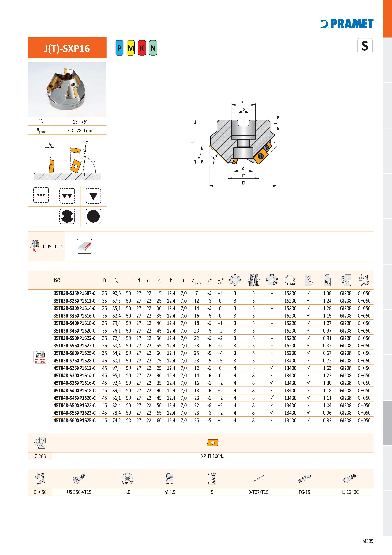Viewport: 392px width, 555px height.
Task: Select the interrupted cut icon
Action: [67, 216]
